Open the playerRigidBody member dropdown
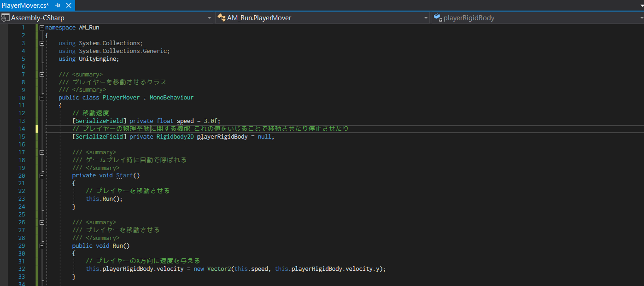 641,18
